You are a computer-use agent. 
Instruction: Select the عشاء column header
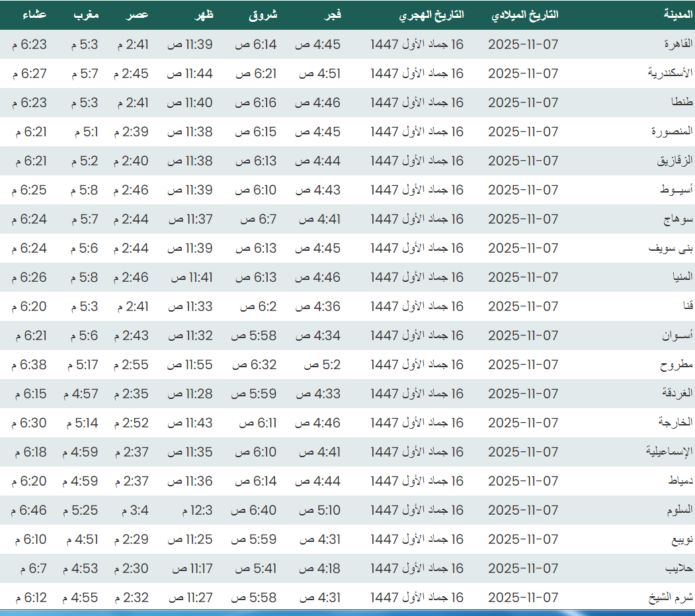pyautogui.click(x=34, y=15)
